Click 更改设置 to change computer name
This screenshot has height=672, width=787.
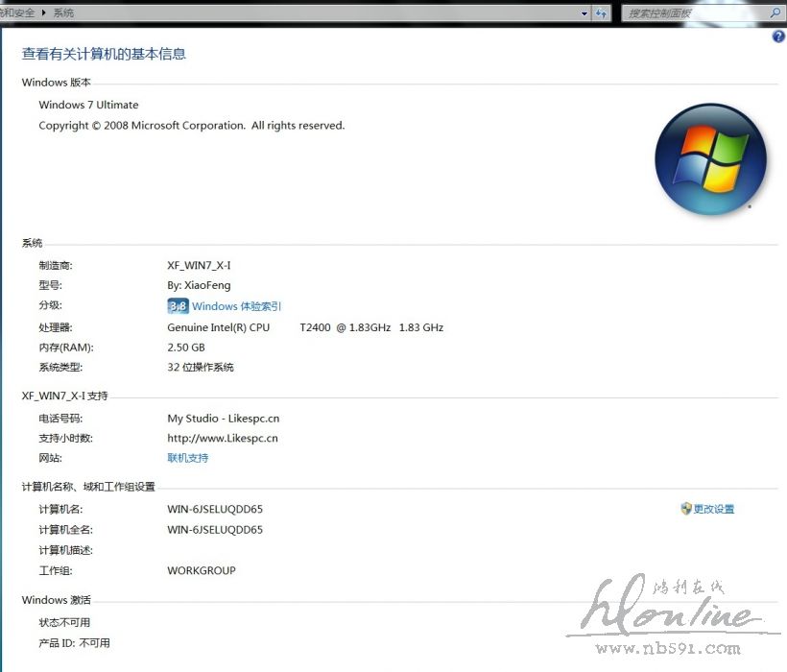click(714, 509)
